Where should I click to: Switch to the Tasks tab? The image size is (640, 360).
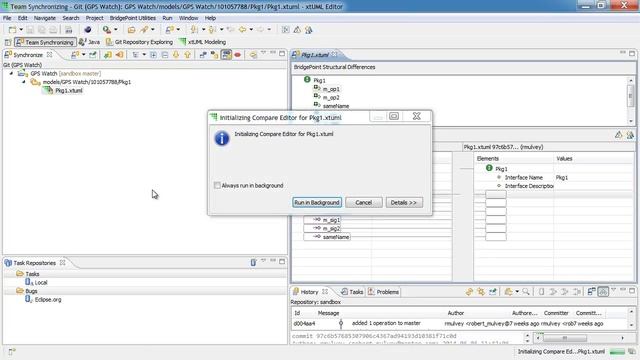[x=352, y=292]
